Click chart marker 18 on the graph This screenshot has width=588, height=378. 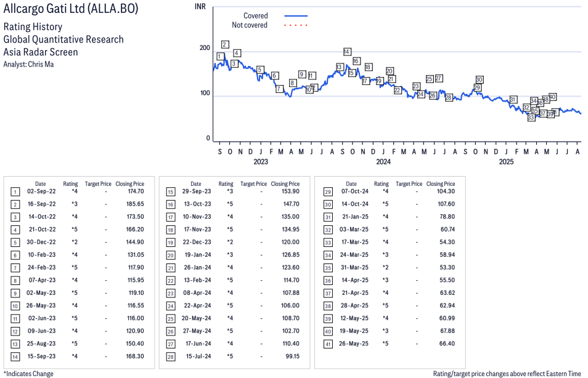(x=368, y=66)
